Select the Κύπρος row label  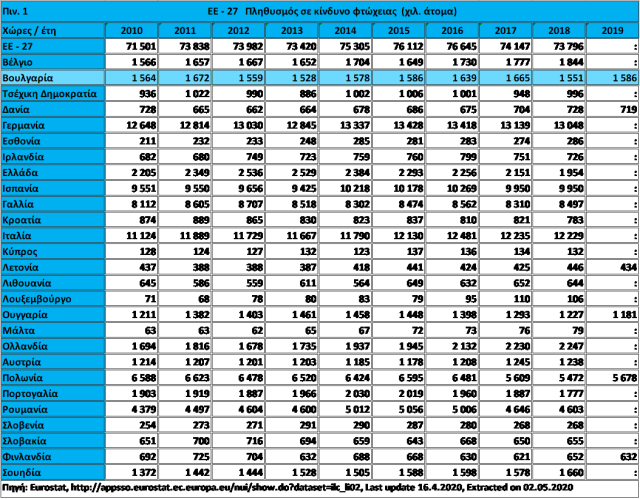(x=50, y=250)
